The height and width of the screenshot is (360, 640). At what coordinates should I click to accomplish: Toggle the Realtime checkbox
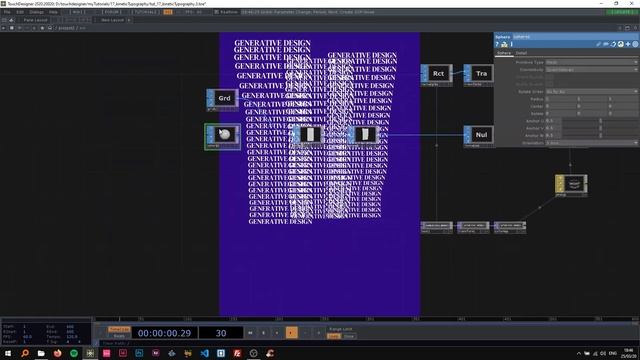[217, 12]
